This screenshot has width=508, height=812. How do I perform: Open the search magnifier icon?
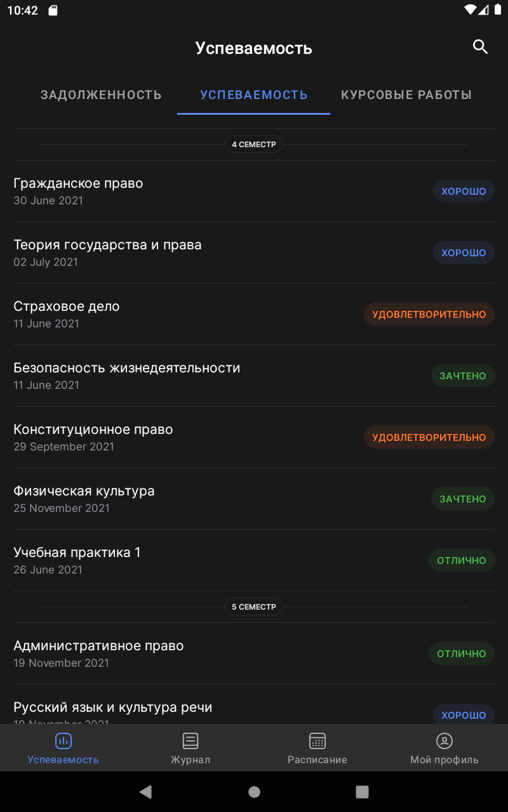(480, 46)
